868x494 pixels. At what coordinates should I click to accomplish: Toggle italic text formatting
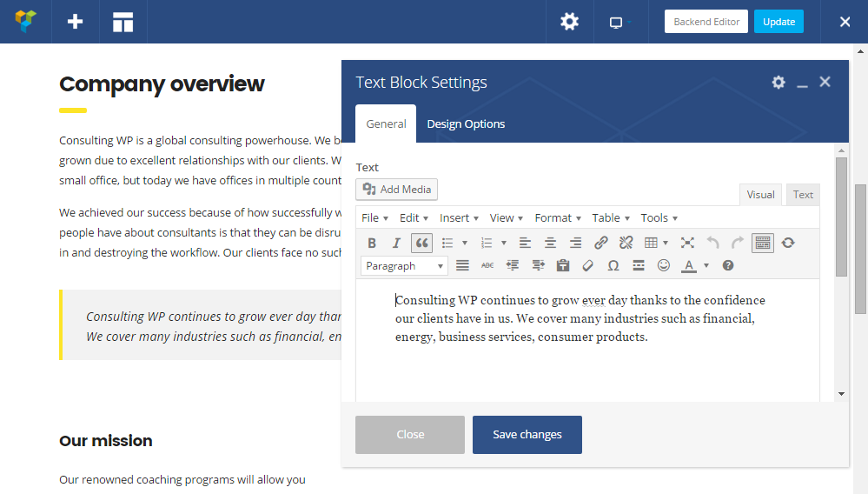tap(396, 243)
